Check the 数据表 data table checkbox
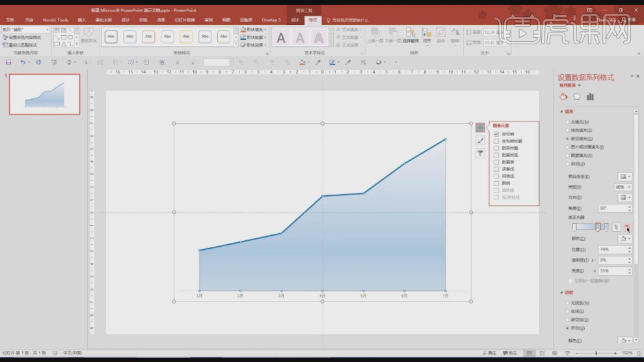 pyautogui.click(x=496, y=162)
